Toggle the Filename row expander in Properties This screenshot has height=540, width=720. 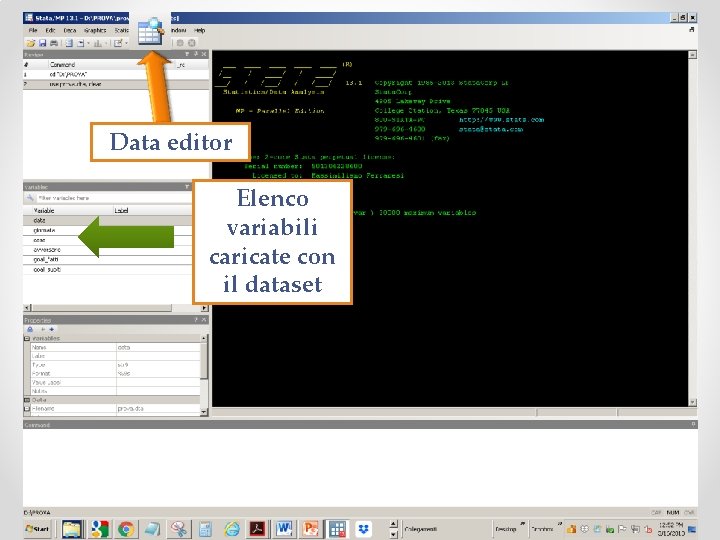point(27,408)
